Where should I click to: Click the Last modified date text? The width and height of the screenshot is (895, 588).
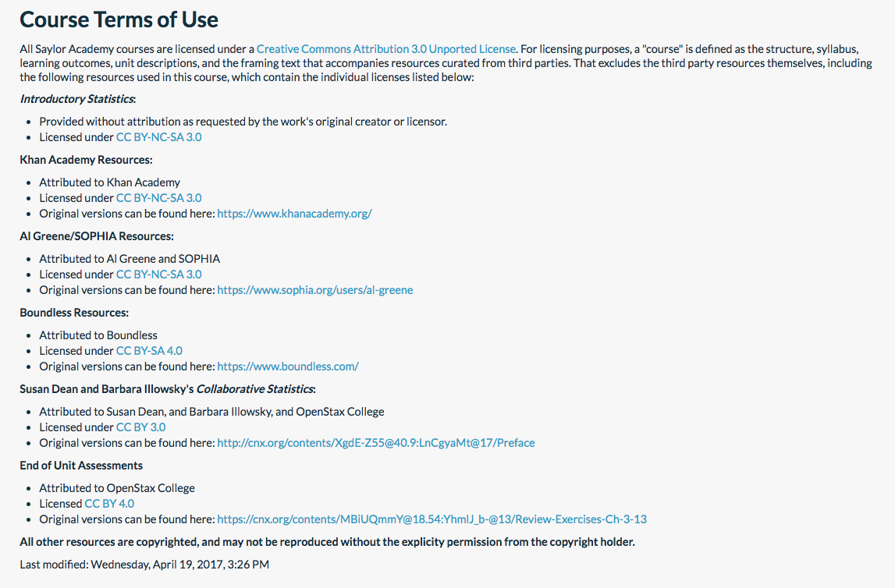point(144,564)
